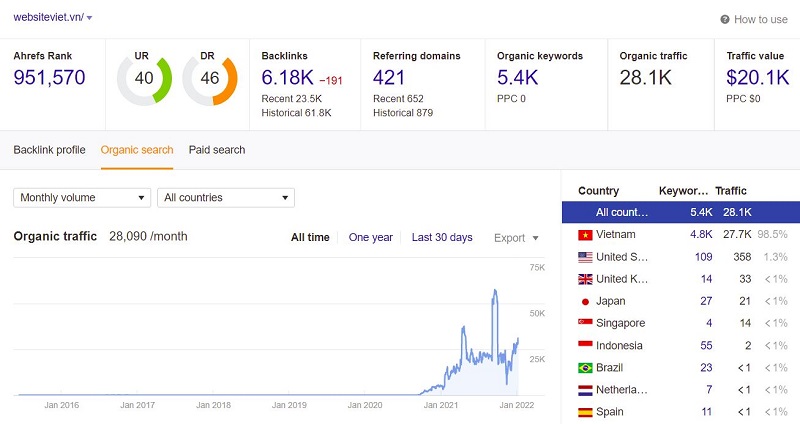Click the Country column header
The height and width of the screenshot is (424, 800).
coord(598,191)
